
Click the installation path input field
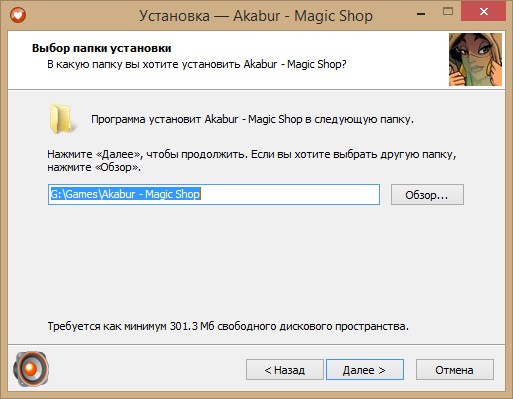coord(214,194)
